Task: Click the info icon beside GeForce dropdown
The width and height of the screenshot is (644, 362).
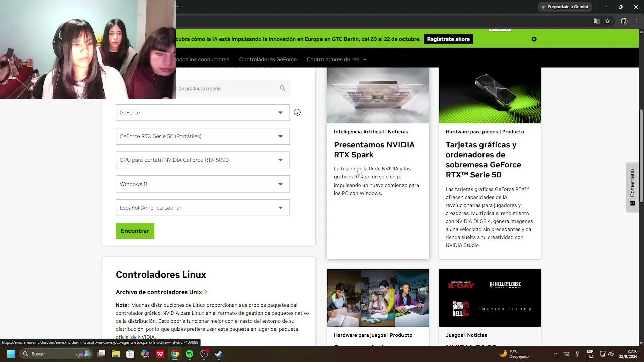Action: coord(297,112)
